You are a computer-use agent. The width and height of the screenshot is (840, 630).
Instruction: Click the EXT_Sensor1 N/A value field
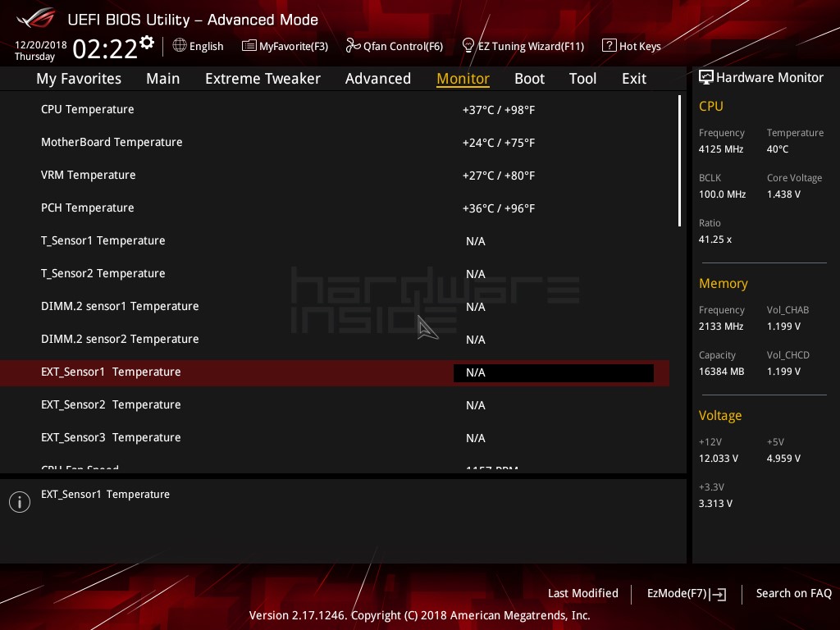(554, 373)
